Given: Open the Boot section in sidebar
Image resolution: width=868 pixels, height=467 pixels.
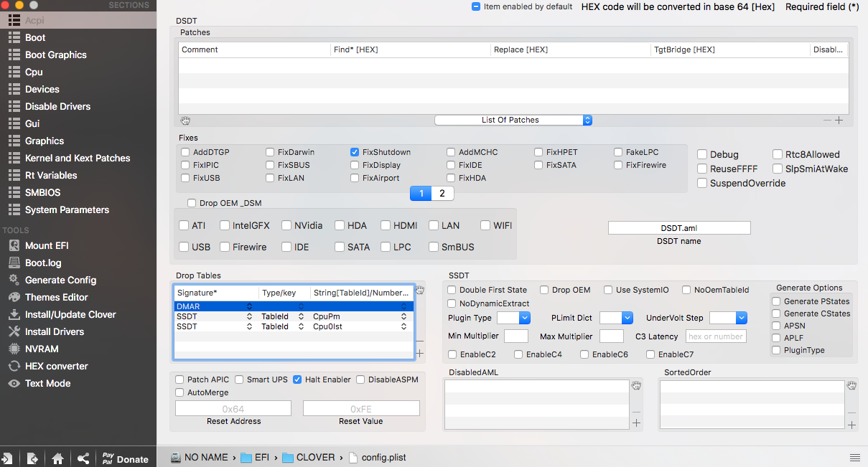Looking at the screenshot, I should click(34, 37).
